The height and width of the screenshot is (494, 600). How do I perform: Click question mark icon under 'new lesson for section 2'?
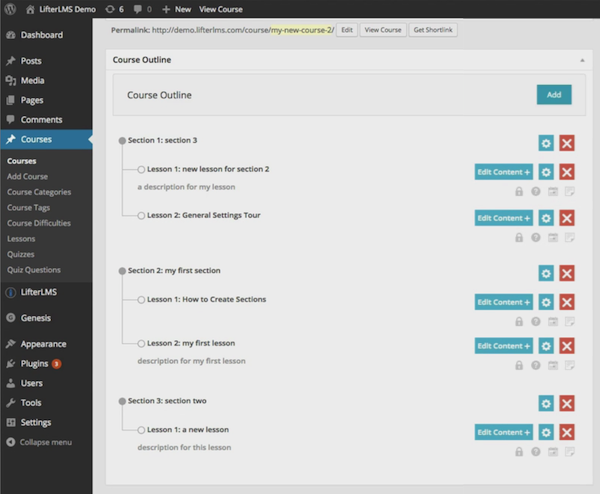(536, 191)
